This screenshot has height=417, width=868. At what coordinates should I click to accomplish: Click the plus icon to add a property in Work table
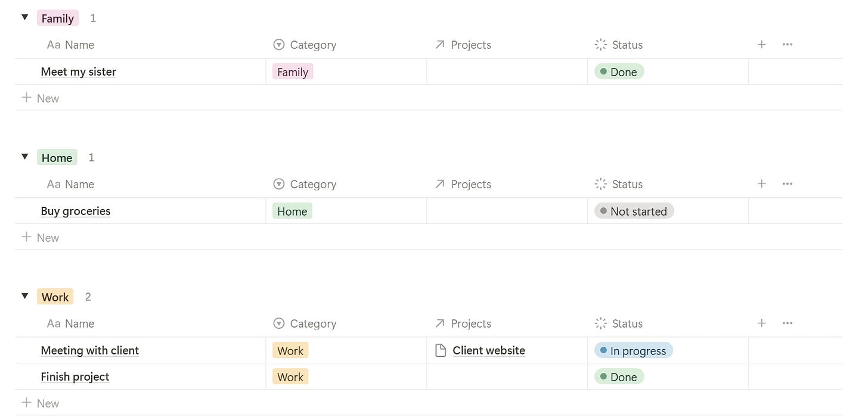[761, 323]
